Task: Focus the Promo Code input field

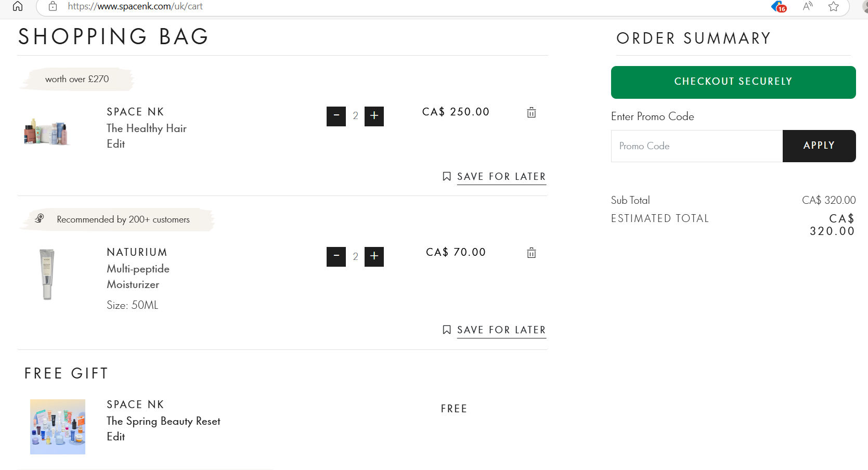Action: click(696, 146)
